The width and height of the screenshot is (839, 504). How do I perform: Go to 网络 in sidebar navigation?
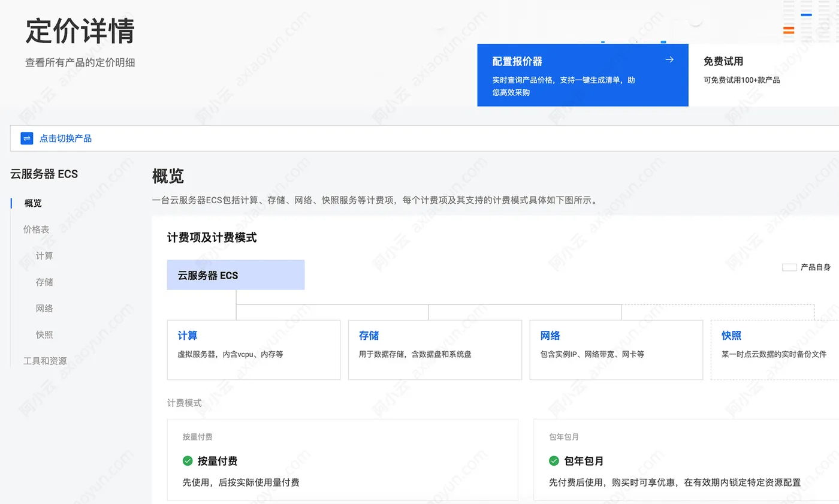point(44,308)
